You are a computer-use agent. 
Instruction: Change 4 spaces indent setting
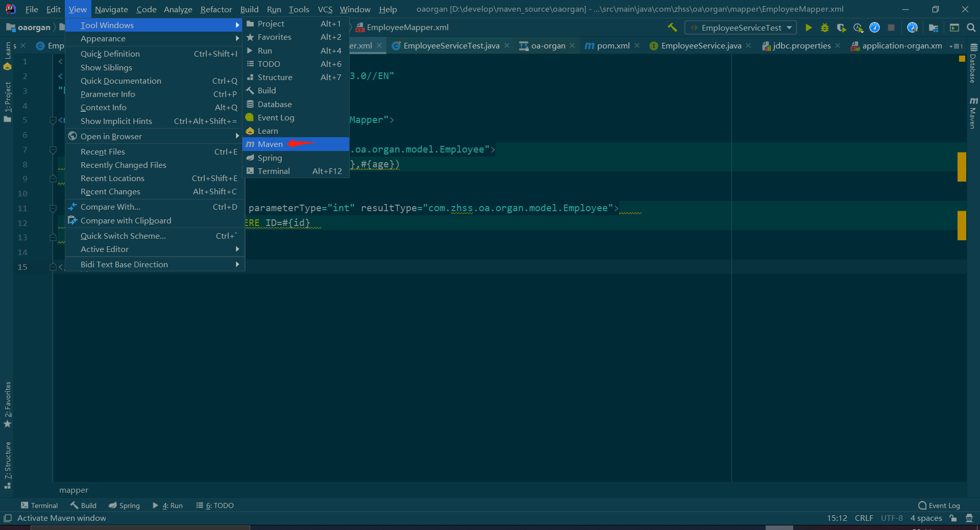click(926, 518)
